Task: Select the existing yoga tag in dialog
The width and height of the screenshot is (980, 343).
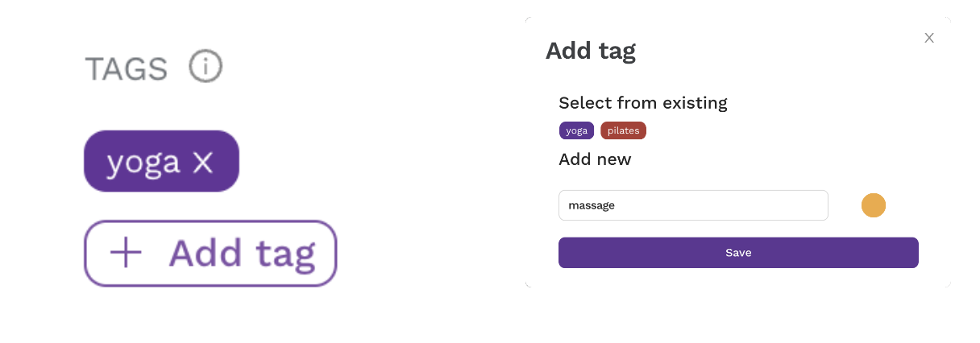Action: tap(576, 130)
